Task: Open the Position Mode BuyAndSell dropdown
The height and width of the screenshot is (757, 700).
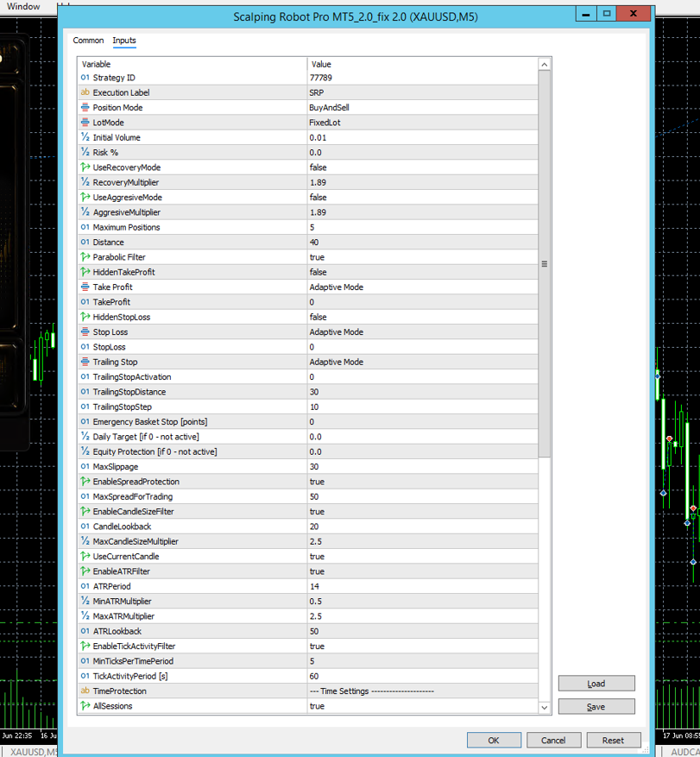Action: pyautogui.click(x=422, y=107)
